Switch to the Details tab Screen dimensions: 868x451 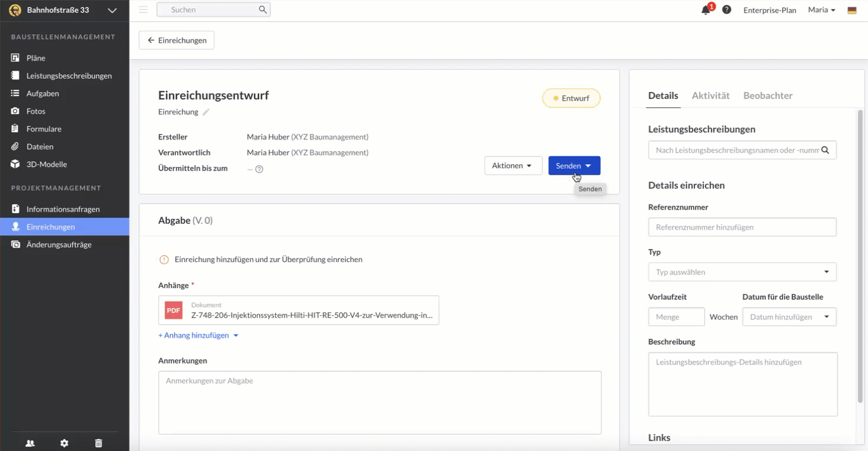click(663, 96)
